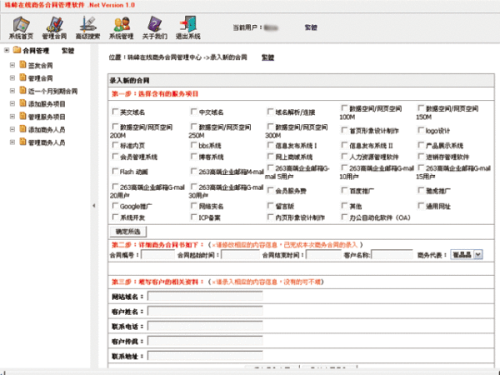Screen dimensions: 500x375
Task: Tick the Google推广 checkbox
Action: pos(115,206)
